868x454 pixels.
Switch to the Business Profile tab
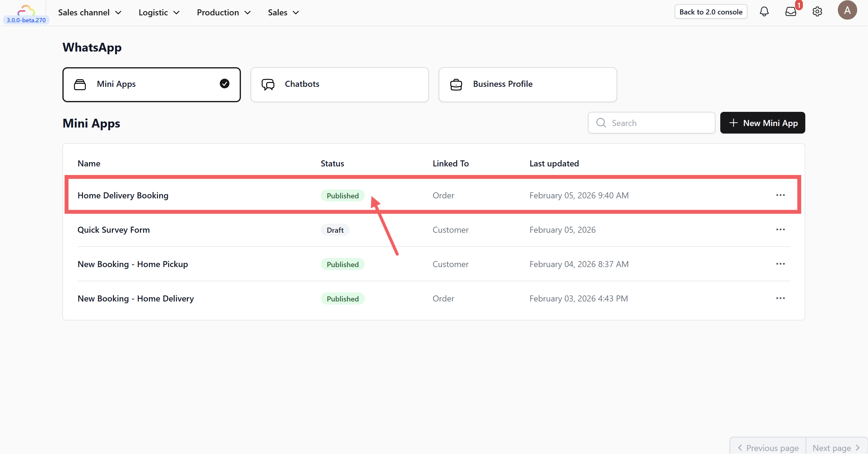(x=527, y=84)
